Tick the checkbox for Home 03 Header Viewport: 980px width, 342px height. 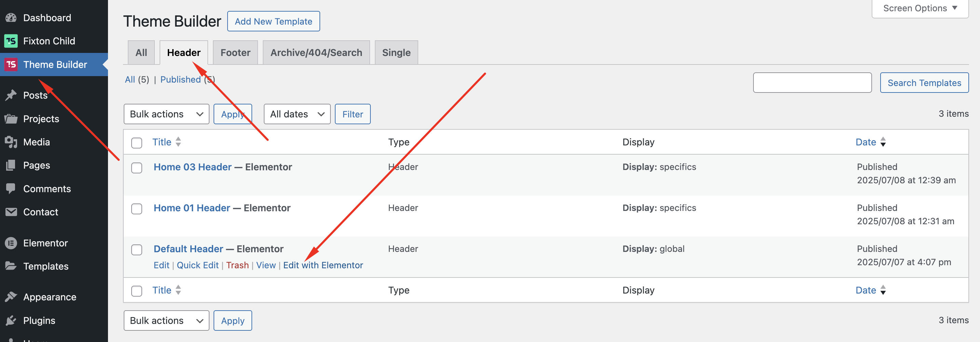[137, 168]
